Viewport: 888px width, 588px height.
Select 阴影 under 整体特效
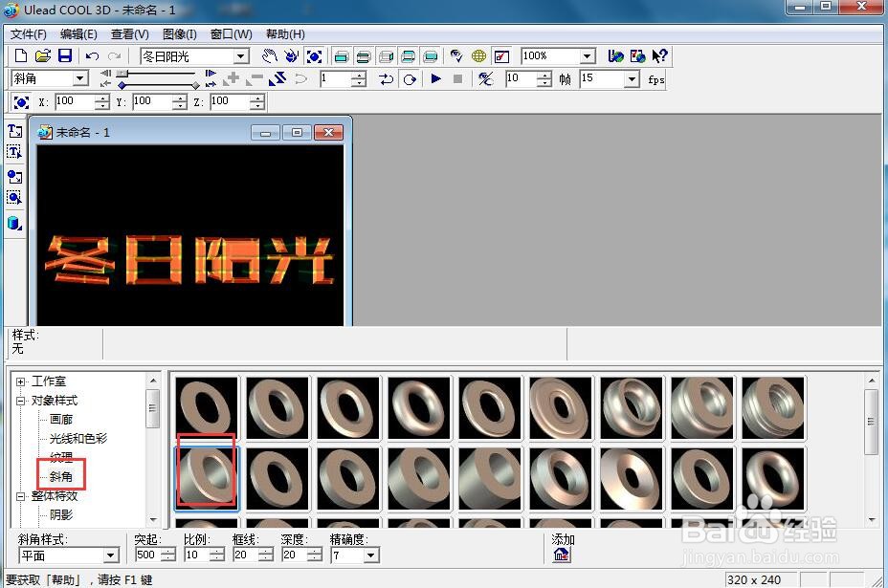[x=61, y=515]
